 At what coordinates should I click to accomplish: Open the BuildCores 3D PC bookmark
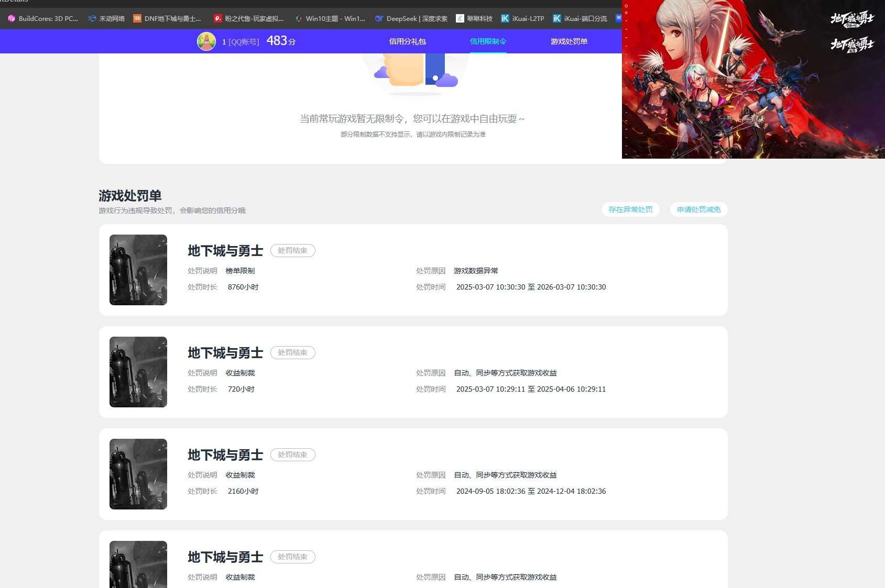click(43, 18)
